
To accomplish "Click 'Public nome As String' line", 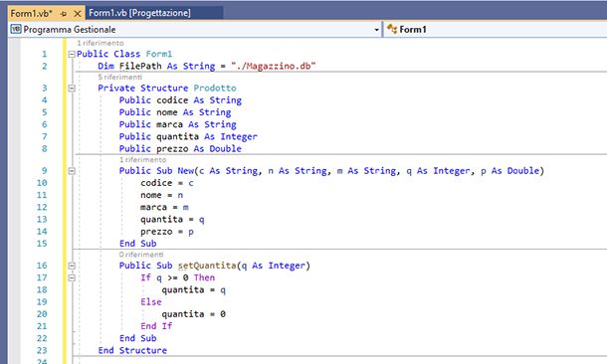I will click(x=175, y=112).
